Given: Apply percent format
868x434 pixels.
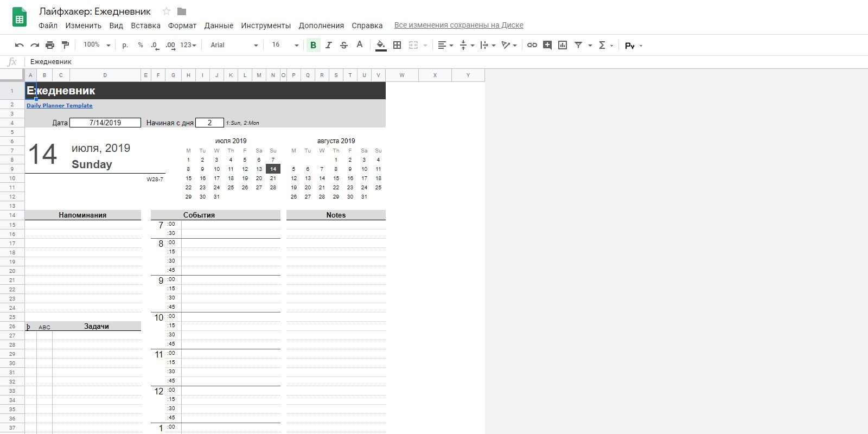Looking at the screenshot, I should tap(141, 45).
